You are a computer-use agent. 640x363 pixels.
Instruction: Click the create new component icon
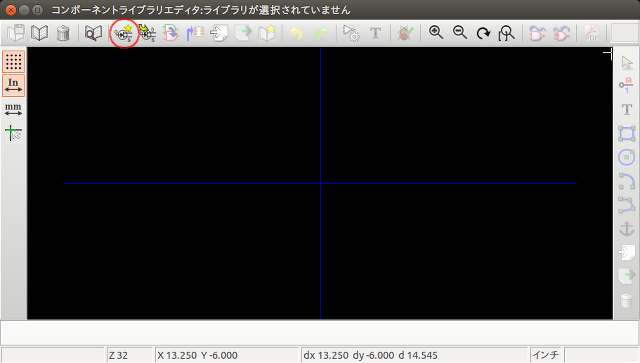pos(124,33)
